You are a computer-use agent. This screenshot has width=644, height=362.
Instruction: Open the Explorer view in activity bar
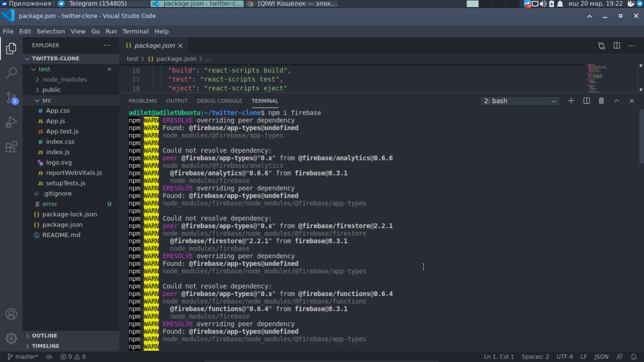pos(11,48)
